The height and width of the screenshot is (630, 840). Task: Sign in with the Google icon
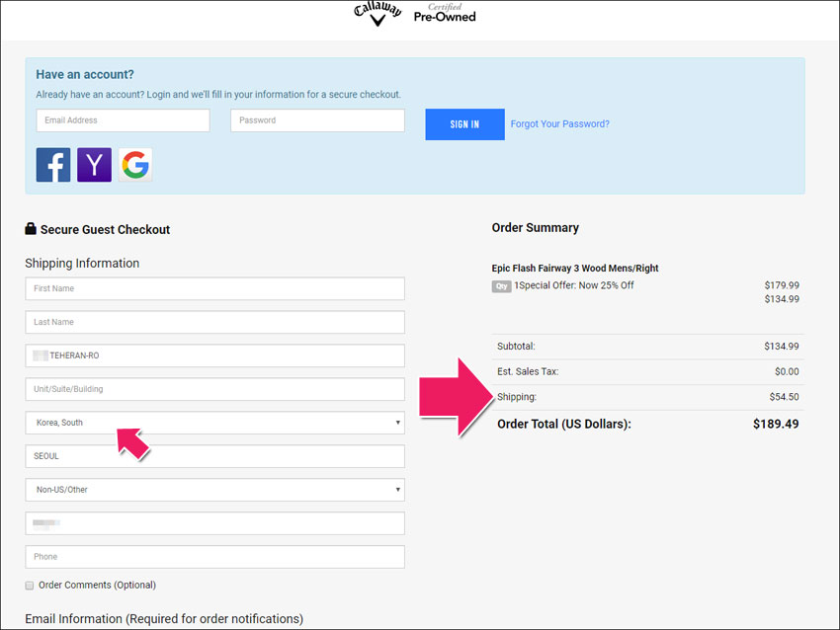pos(135,165)
